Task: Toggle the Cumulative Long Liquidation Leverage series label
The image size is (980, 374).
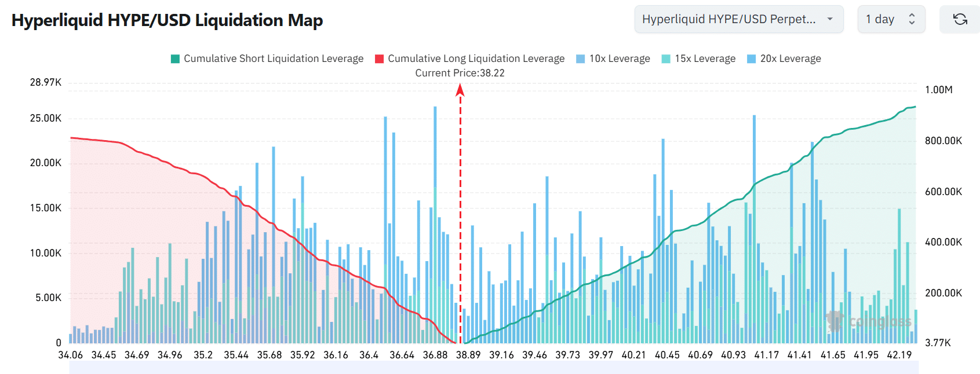Action: point(476,58)
